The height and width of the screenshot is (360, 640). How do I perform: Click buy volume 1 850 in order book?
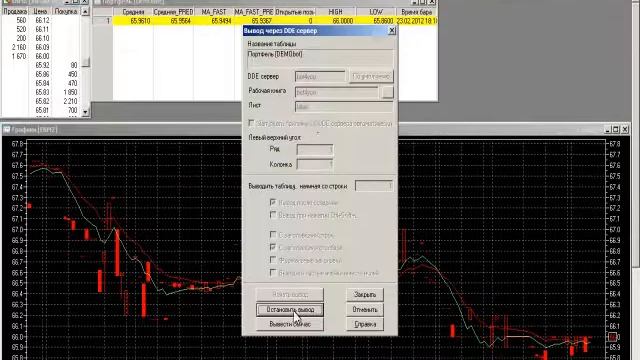[70, 92]
